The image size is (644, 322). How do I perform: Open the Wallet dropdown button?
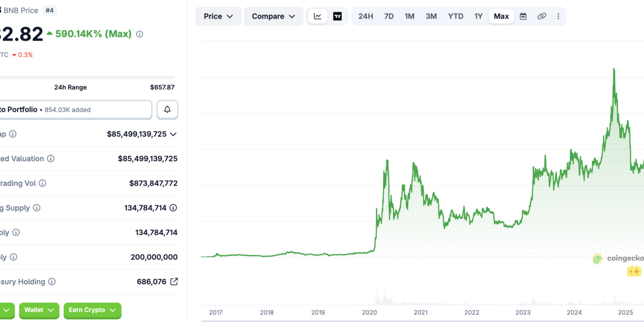point(39,310)
